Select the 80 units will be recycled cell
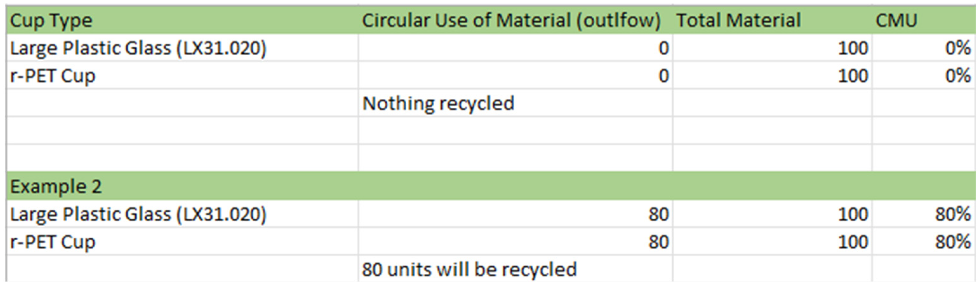Image resolution: width=980 pixels, height=286 pixels. pyautogui.click(x=516, y=269)
